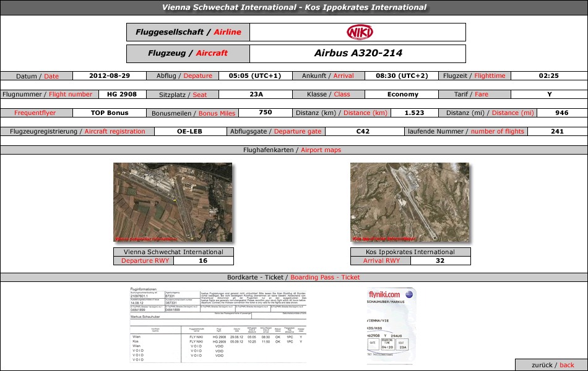588x371 pixels.
Task: Click the Vienna Schwechat International caption
Action: [x=173, y=252]
